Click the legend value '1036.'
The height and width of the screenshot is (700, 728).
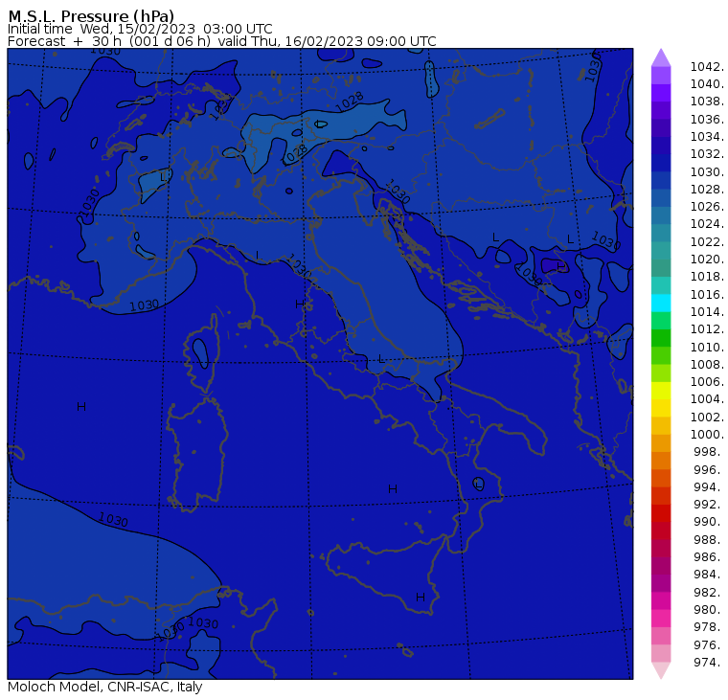[x=707, y=120]
